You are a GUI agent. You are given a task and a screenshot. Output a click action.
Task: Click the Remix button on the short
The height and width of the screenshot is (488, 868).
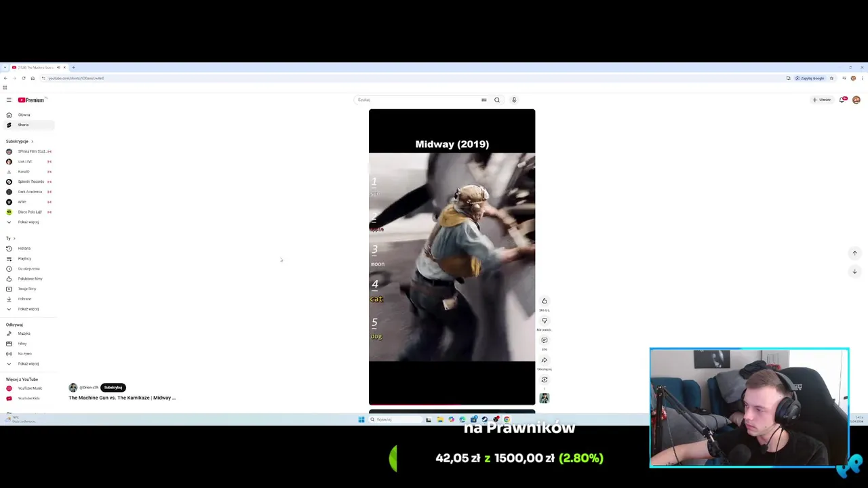(x=544, y=380)
